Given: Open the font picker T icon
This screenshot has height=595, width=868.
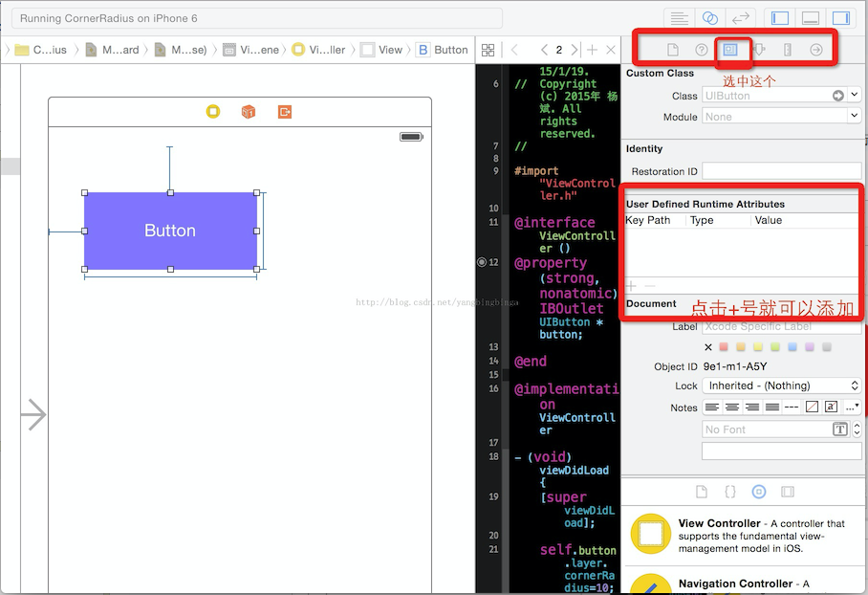Looking at the screenshot, I should [839, 430].
